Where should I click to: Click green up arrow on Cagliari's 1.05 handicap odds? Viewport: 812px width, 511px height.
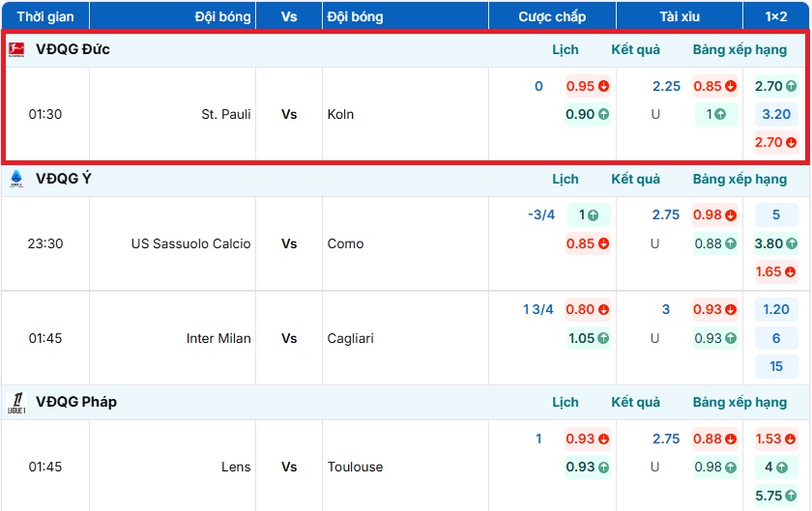click(603, 338)
